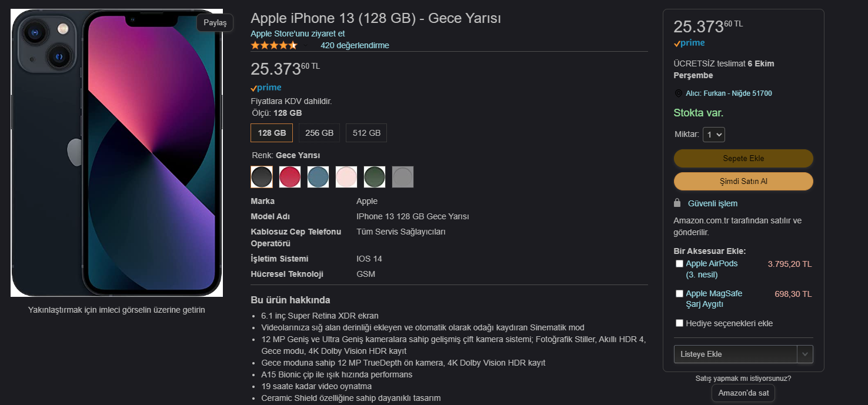Click the Şimdi Satın Al button
This screenshot has height=405, width=868.
[743, 181]
